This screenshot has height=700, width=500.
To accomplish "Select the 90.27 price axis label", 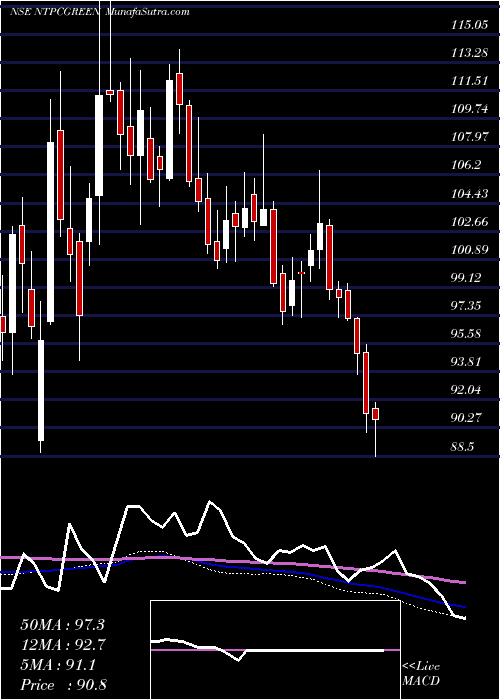I will (x=466, y=418).
